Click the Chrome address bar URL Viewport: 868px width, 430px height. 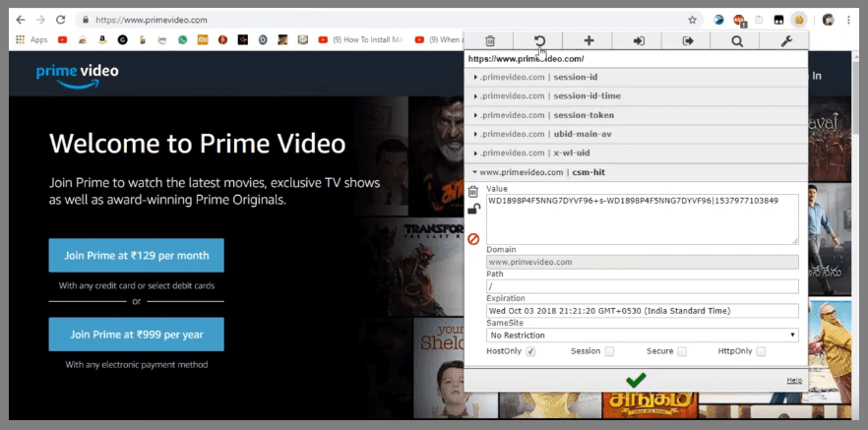pyautogui.click(x=152, y=20)
